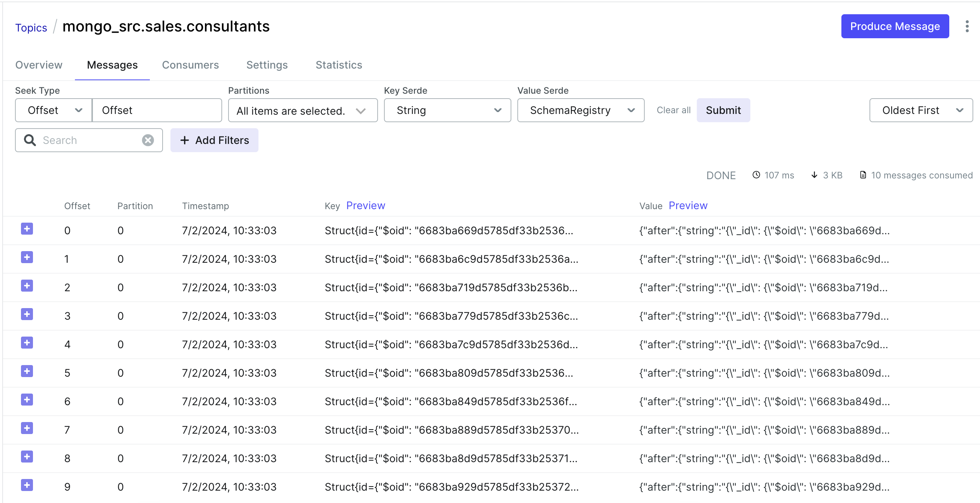Click the Topics breadcrumb link
Image resolution: width=980 pixels, height=503 pixels.
tap(31, 28)
